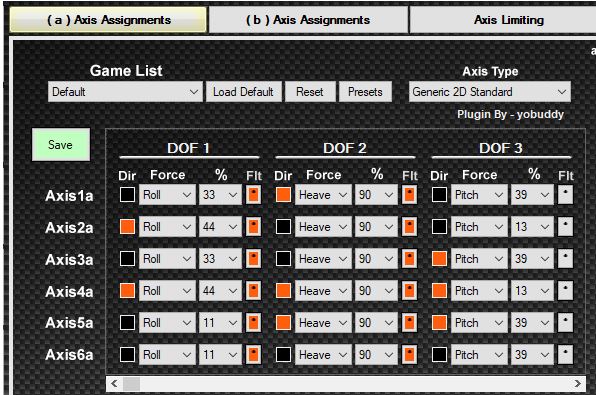The height and width of the screenshot is (395, 596).
Task: Open Axis1a DOF 1 percent dropdown showing 33
Action: pyautogui.click(x=220, y=195)
